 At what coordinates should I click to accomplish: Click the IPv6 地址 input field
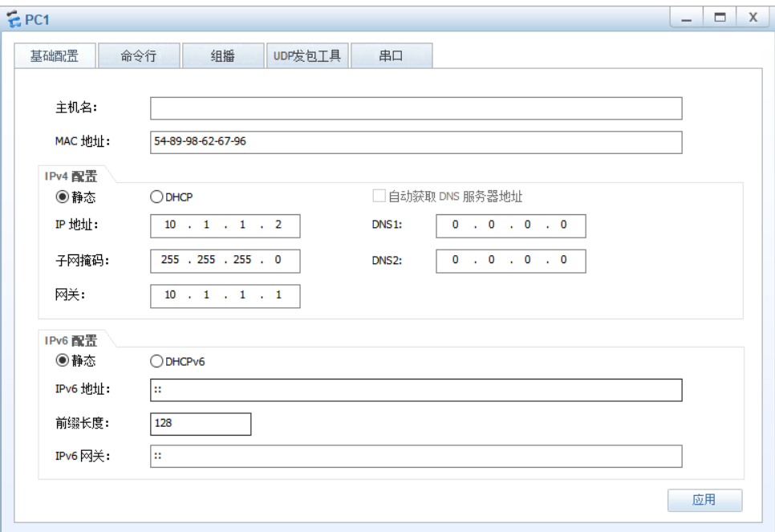(416, 390)
